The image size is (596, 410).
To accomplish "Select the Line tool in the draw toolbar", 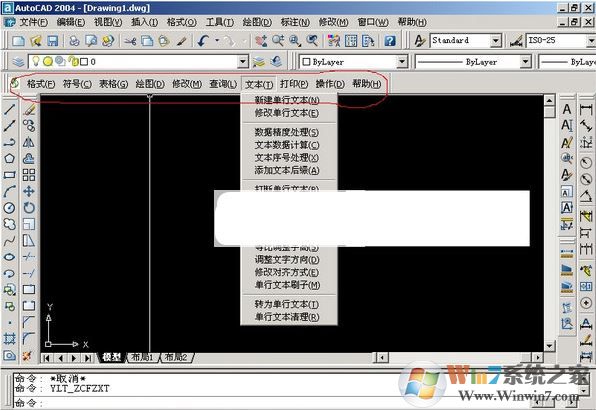I will (x=9, y=109).
